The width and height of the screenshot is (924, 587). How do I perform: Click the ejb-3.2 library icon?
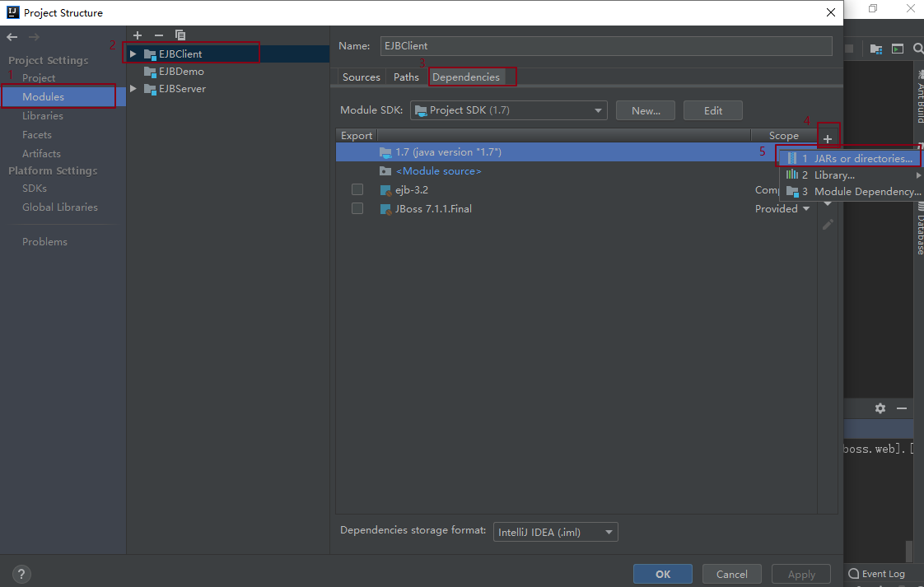pos(385,190)
